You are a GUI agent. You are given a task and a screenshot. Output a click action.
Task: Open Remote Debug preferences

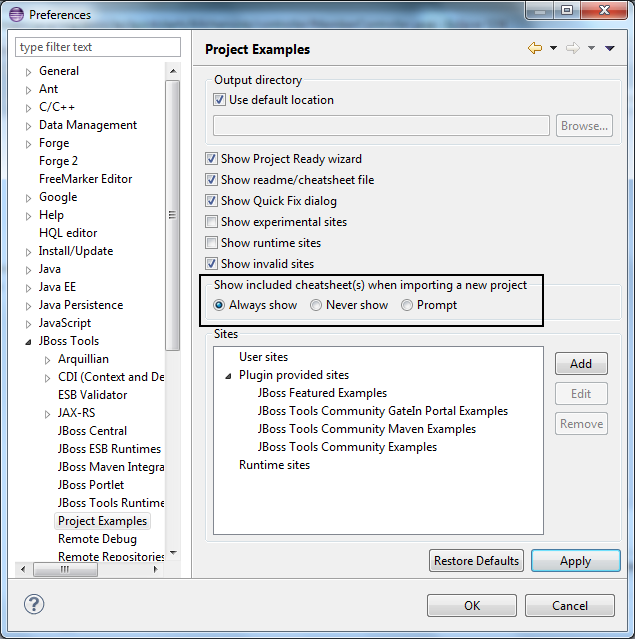click(97, 539)
